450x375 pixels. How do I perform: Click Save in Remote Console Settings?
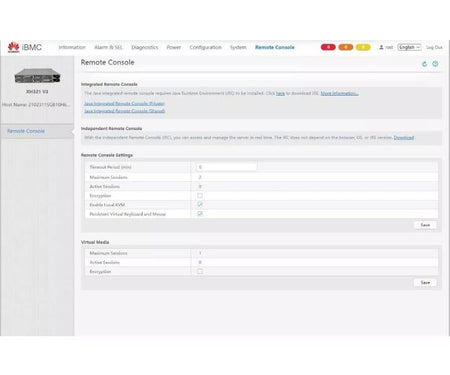[x=425, y=225]
